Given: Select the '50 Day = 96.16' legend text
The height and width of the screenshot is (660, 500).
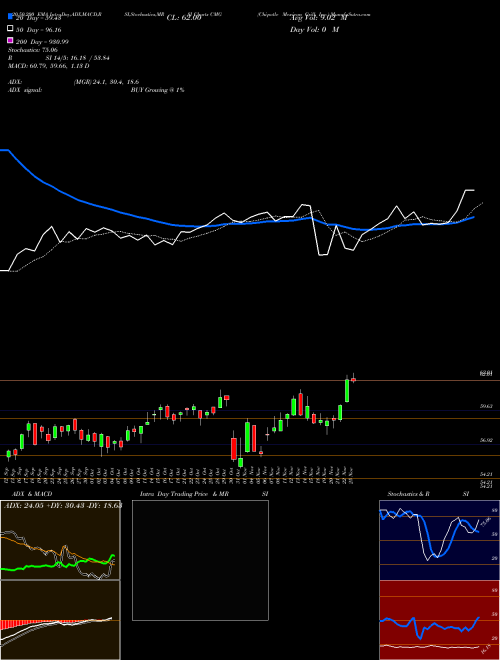Looking at the screenshot, I should (38, 30).
